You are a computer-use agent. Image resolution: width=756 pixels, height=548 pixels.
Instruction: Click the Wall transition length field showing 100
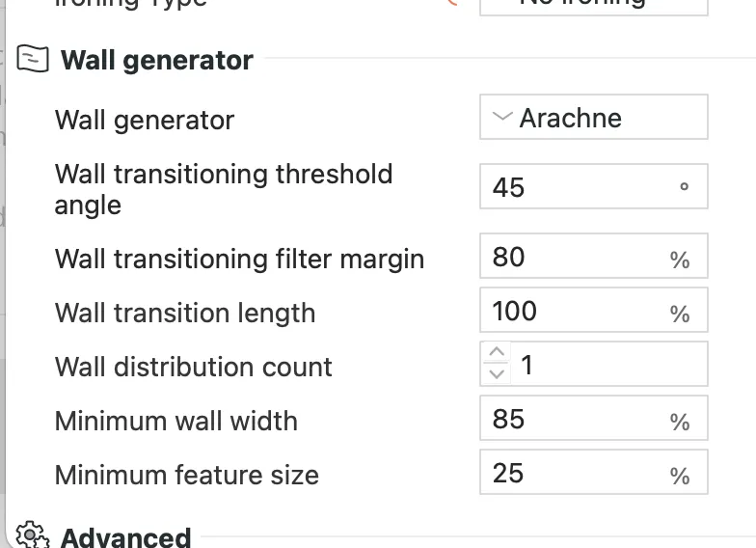point(594,310)
